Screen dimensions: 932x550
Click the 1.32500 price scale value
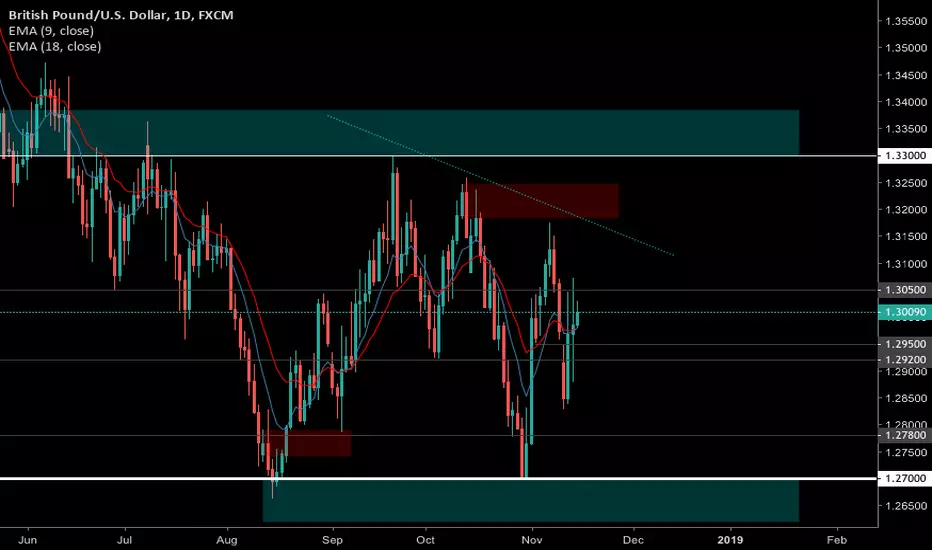906,183
